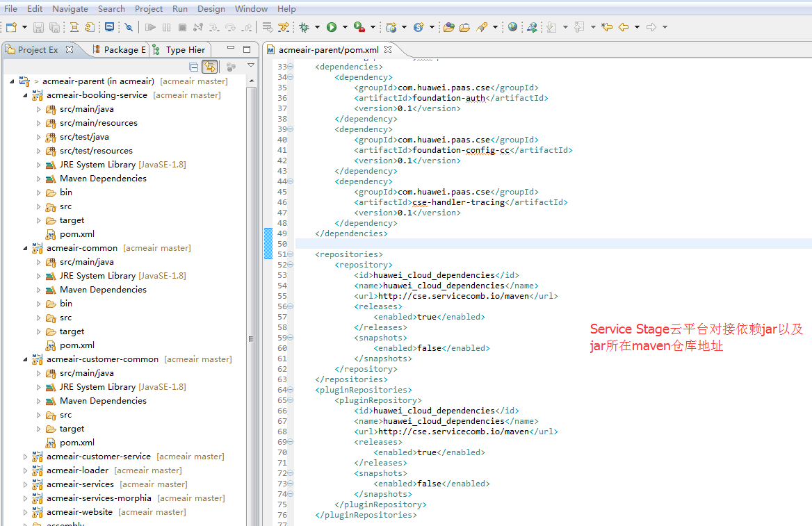The height and width of the screenshot is (526, 812).
Task: Close the acmeair-parent/pom.xml editor tab
Action: [x=388, y=49]
